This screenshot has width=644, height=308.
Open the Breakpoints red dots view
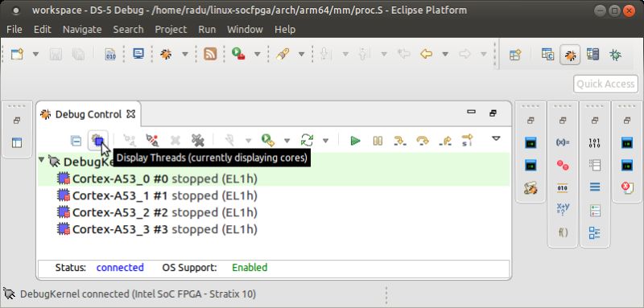point(562,166)
